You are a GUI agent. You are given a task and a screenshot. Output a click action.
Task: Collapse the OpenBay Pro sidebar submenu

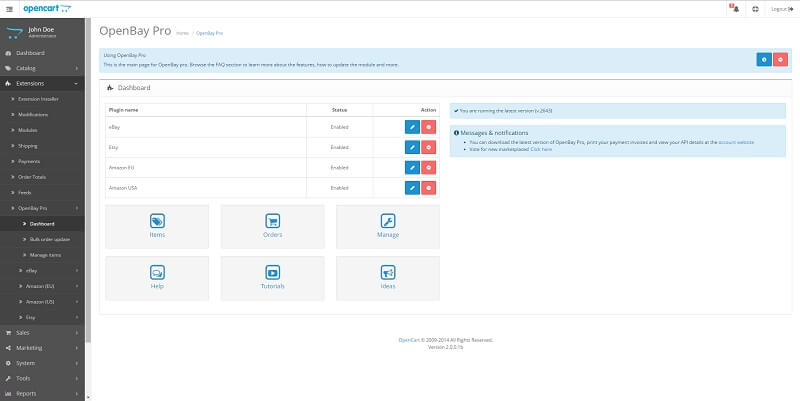point(42,208)
